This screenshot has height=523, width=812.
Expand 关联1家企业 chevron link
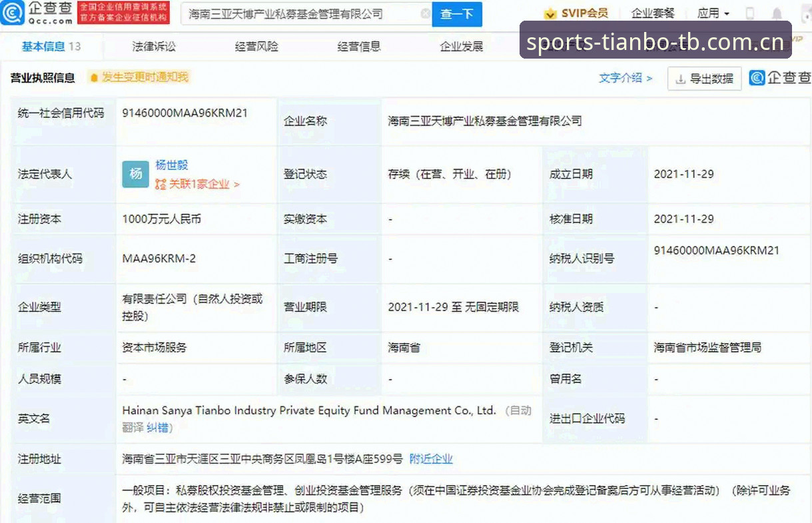(x=203, y=185)
